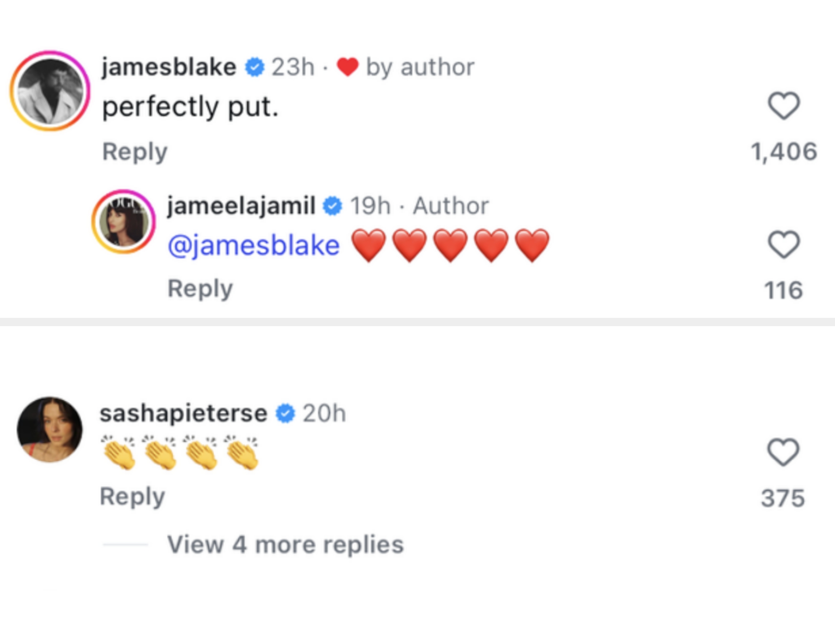835x644 pixels.
Task: Open sashapieterse's profile avatar
Action: point(50,430)
